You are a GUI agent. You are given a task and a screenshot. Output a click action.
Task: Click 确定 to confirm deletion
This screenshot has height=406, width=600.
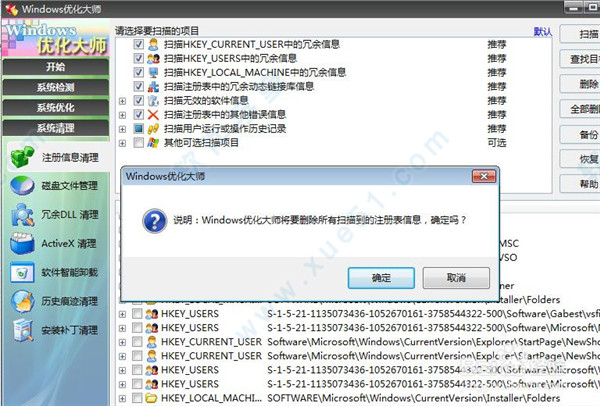pyautogui.click(x=381, y=277)
